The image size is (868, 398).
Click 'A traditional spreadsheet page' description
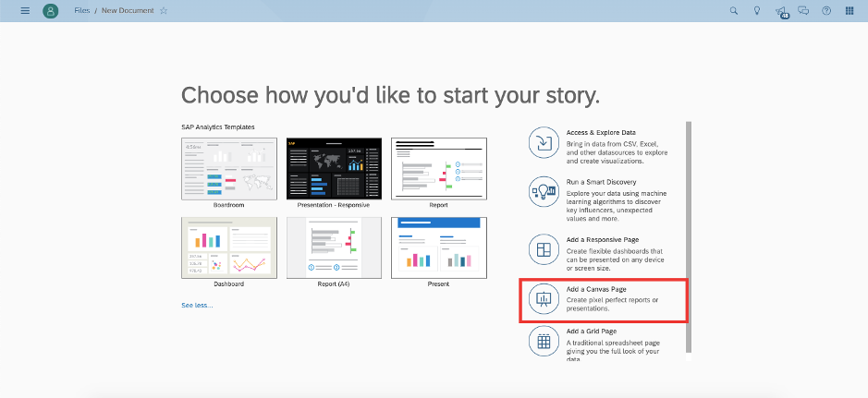click(x=613, y=351)
